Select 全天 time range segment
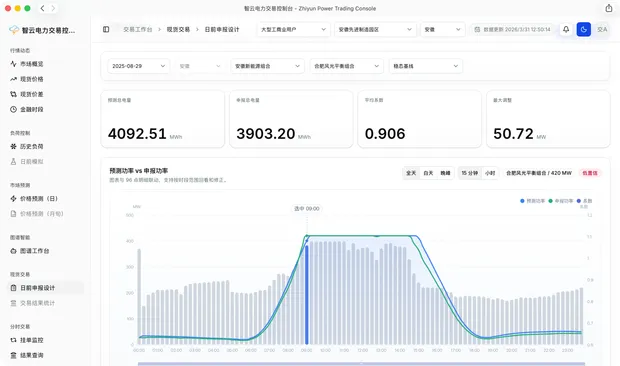Viewport: 620px width, 366px height. (411, 173)
